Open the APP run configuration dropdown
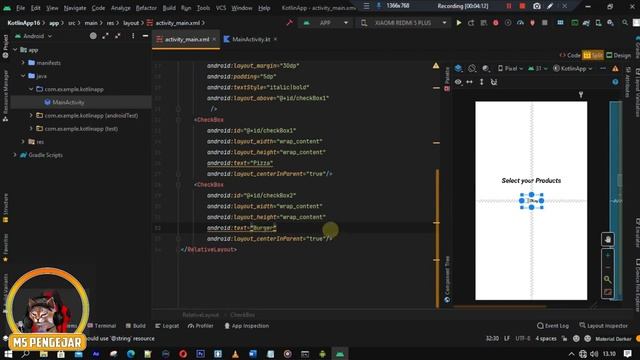The image size is (640, 360). point(325,23)
